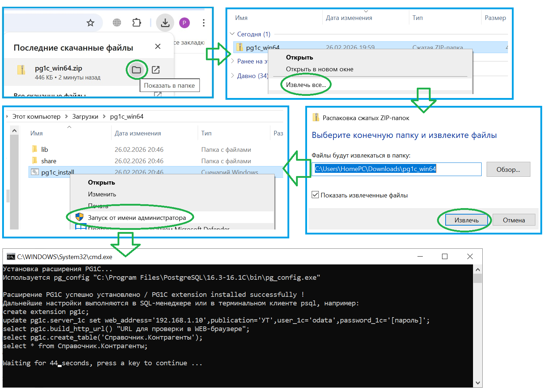
Task: Click the 'Отмена' button
Action: 514,220
